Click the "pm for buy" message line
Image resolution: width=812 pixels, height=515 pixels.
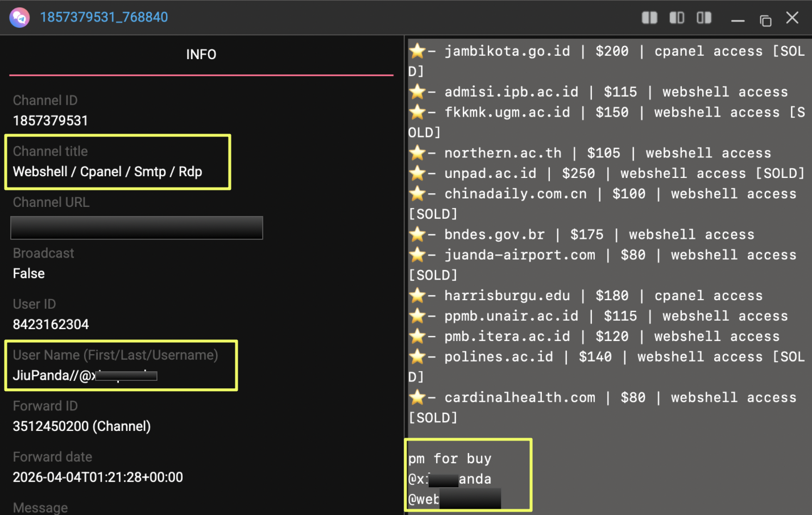[450, 459]
